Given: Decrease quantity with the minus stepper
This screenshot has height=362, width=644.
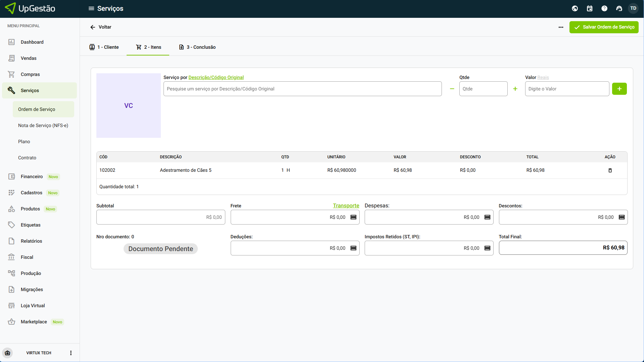Looking at the screenshot, I should [x=452, y=89].
